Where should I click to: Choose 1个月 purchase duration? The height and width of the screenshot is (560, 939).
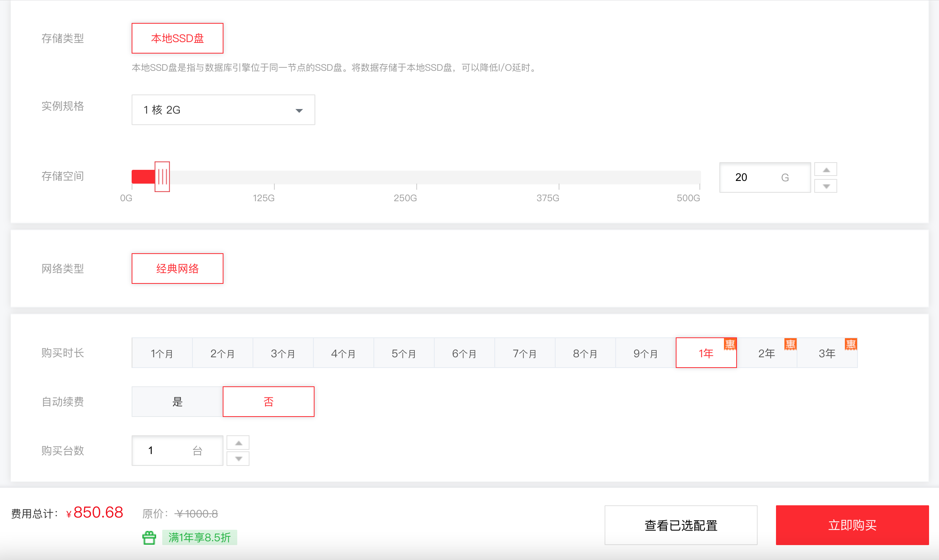pyautogui.click(x=162, y=353)
